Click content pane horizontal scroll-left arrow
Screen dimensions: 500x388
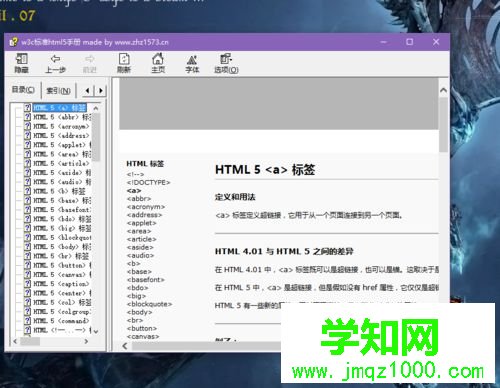125,346
